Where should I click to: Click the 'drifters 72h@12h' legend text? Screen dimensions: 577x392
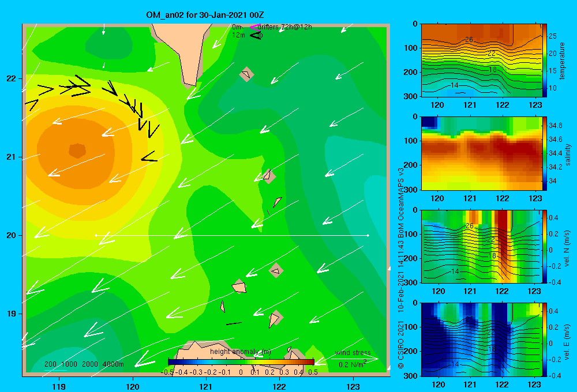(x=284, y=27)
